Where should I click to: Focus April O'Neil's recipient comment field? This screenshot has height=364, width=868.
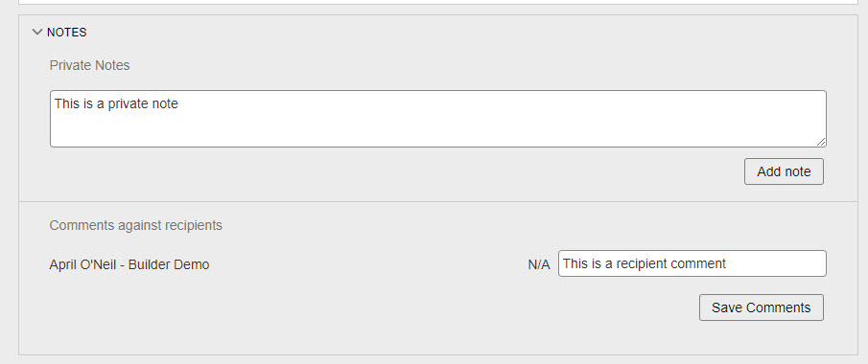point(692,263)
